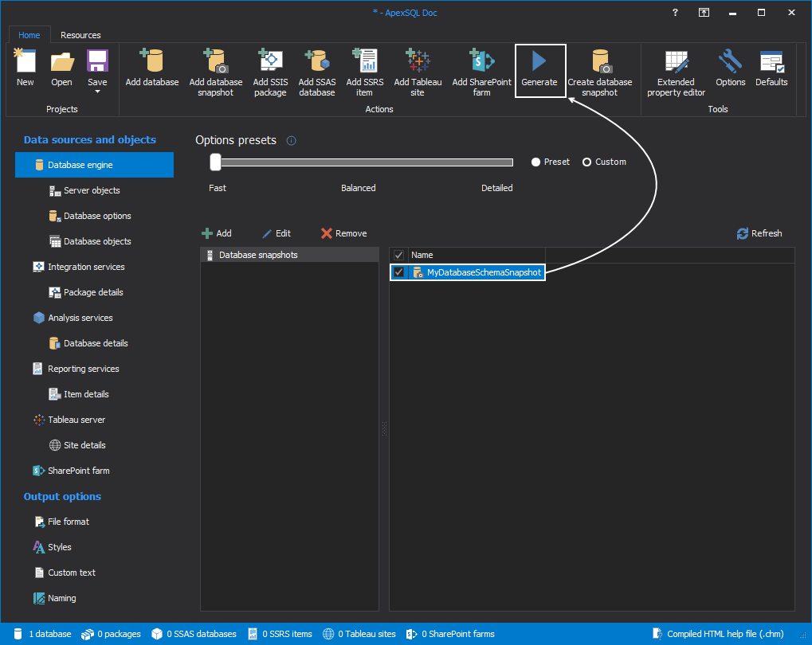The image size is (812, 645).
Task: Toggle the select-all checkbox in Name header
Action: point(398,255)
